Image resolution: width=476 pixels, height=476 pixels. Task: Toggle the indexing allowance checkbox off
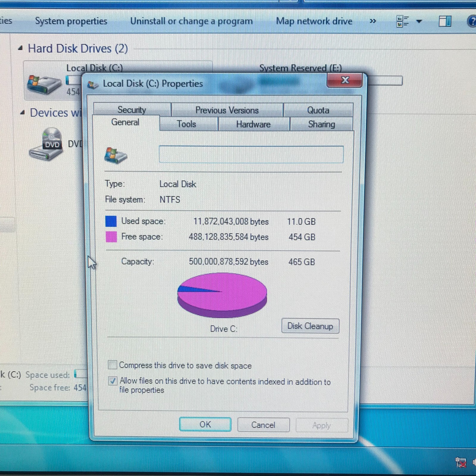point(112,381)
